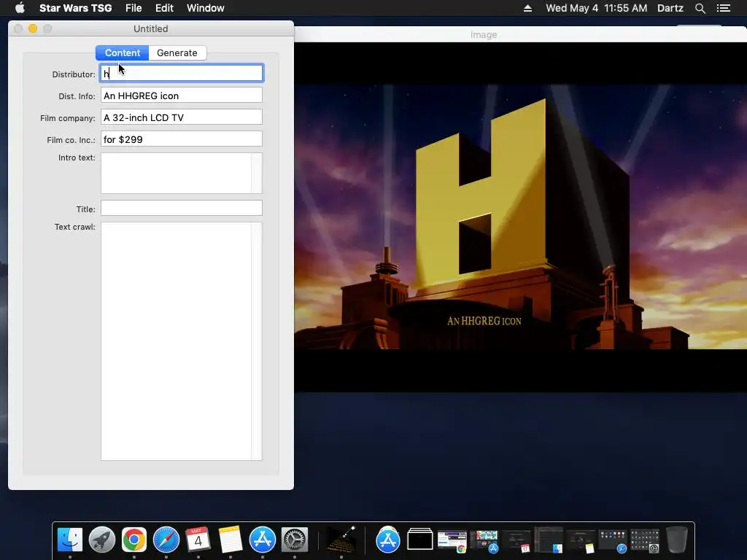Click the Dartz user name in menu bar
Viewport: 747px width, 560px height.
(670, 8)
